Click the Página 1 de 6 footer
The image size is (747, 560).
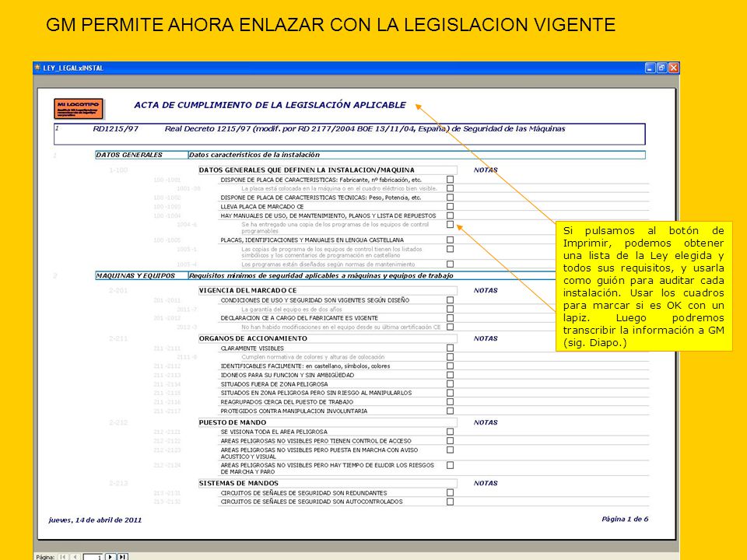tap(625, 519)
